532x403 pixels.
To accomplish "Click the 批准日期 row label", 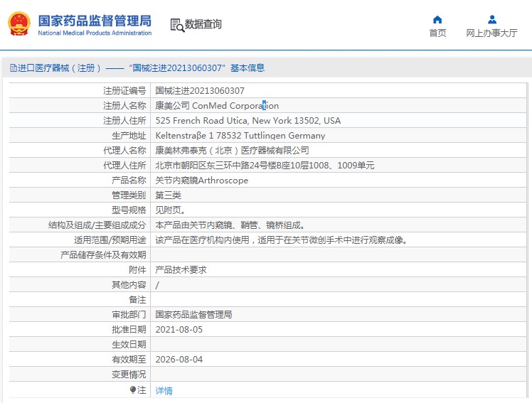I will (x=129, y=330).
